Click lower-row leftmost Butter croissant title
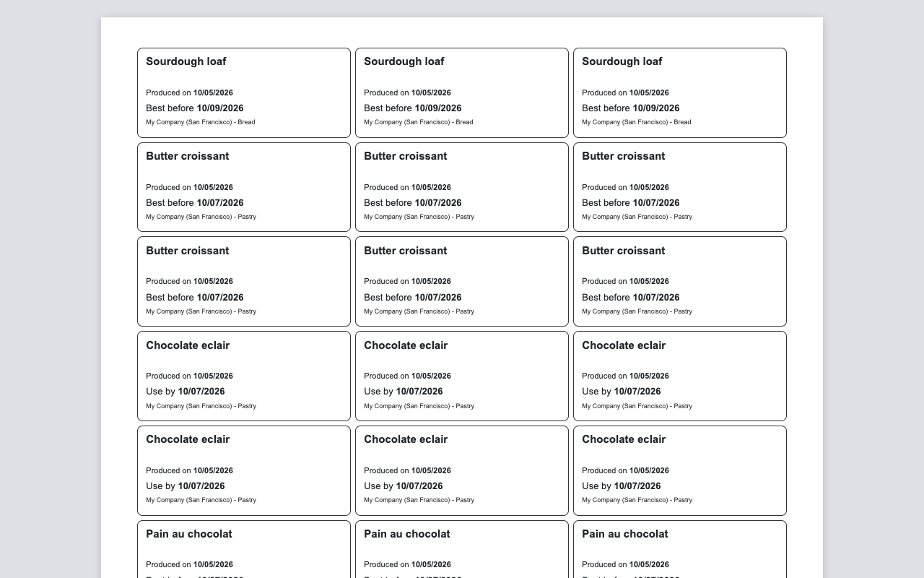The image size is (924, 578). (187, 251)
